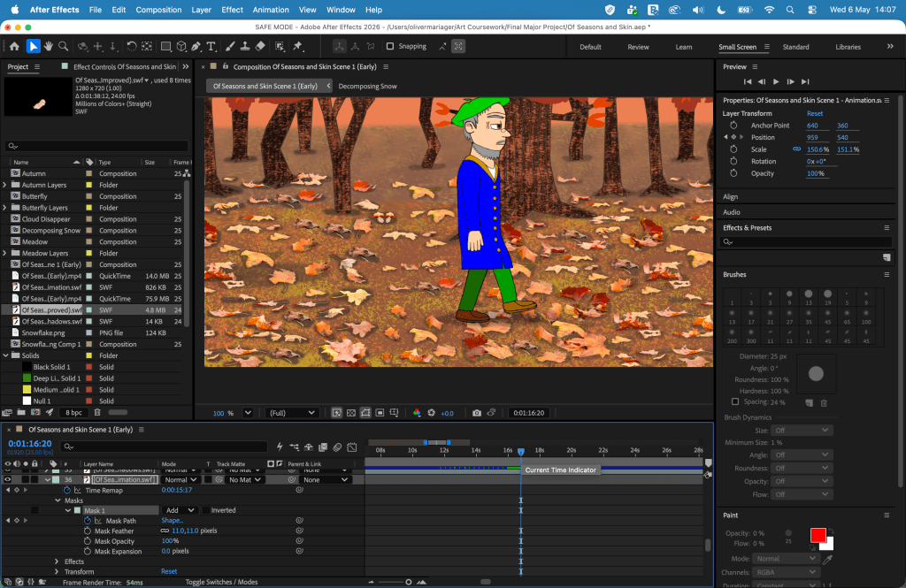Click the current time indicator marker
The image size is (906, 588).
pos(520,452)
